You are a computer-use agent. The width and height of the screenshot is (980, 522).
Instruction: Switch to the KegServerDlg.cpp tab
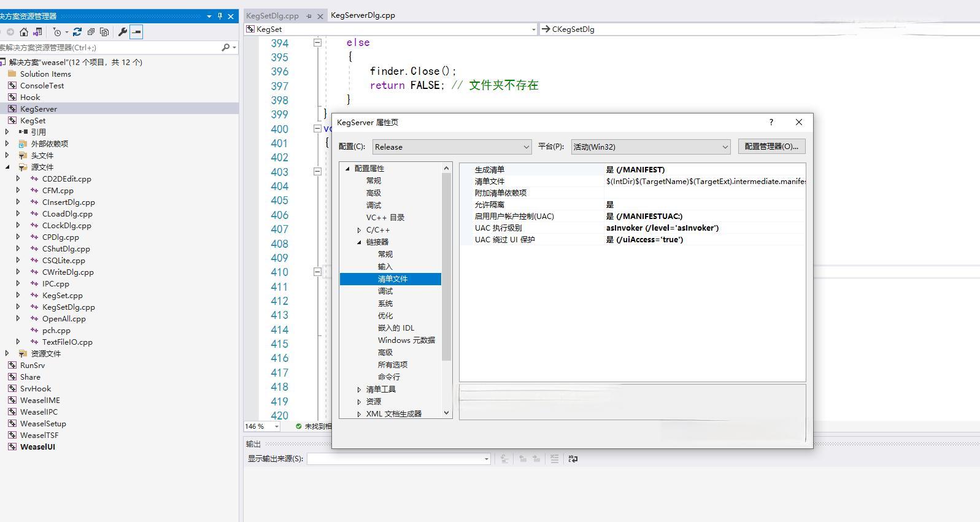363,15
